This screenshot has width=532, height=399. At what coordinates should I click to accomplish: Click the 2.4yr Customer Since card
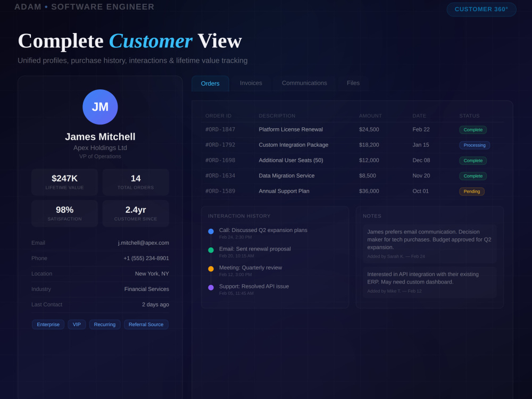[136, 213]
